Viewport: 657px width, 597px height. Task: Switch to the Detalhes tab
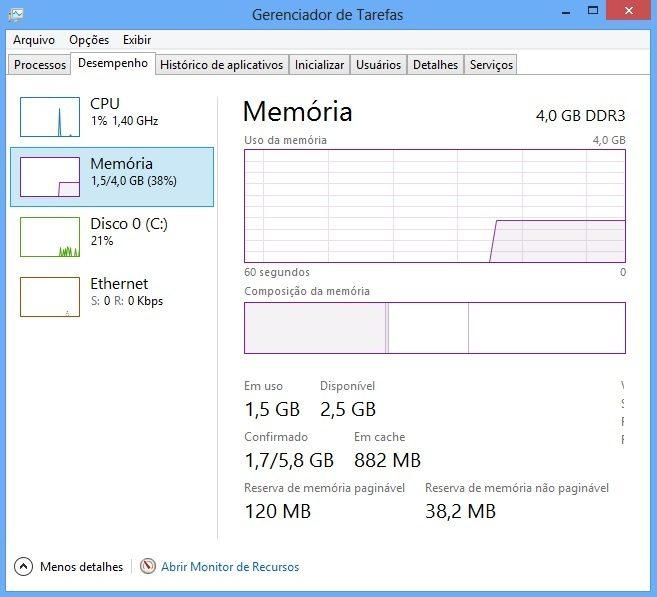435,65
